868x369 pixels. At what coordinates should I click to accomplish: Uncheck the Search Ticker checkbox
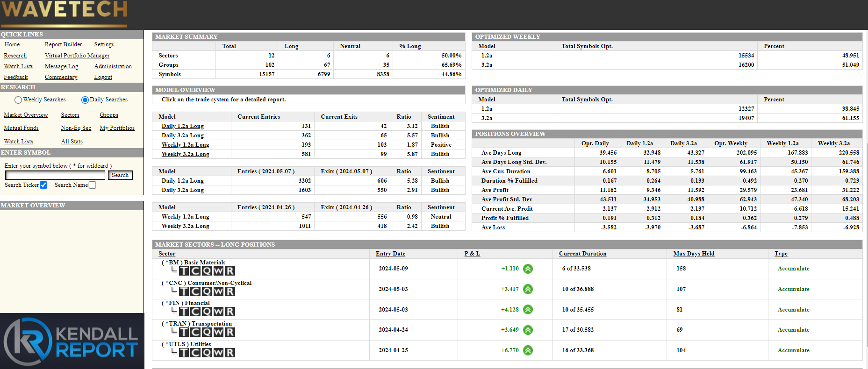coord(43,185)
